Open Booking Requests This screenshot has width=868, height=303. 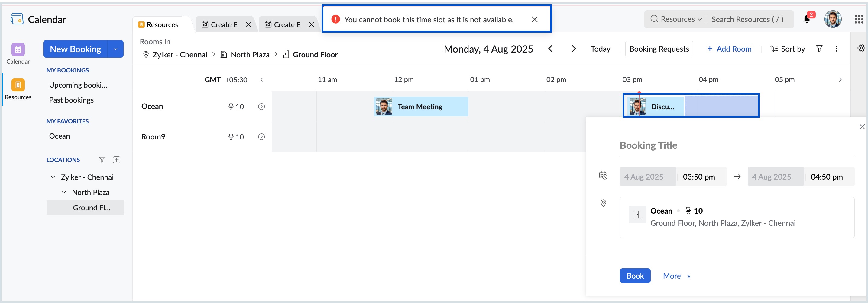coord(659,49)
